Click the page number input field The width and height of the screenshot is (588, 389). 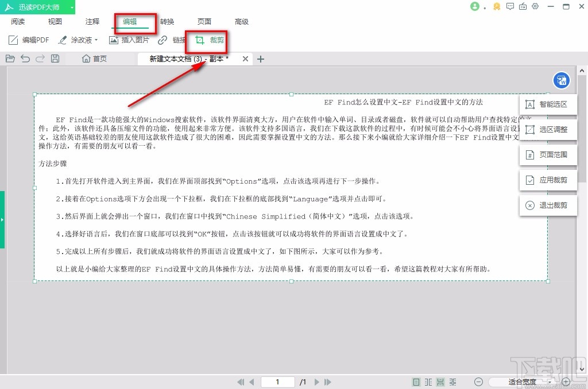(277, 382)
